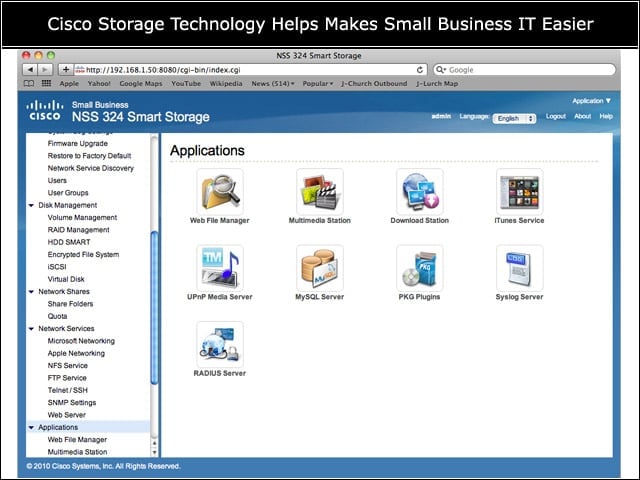This screenshot has height=480, width=640.
Task: Click the Apple bookmark
Action: coord(69,83)
